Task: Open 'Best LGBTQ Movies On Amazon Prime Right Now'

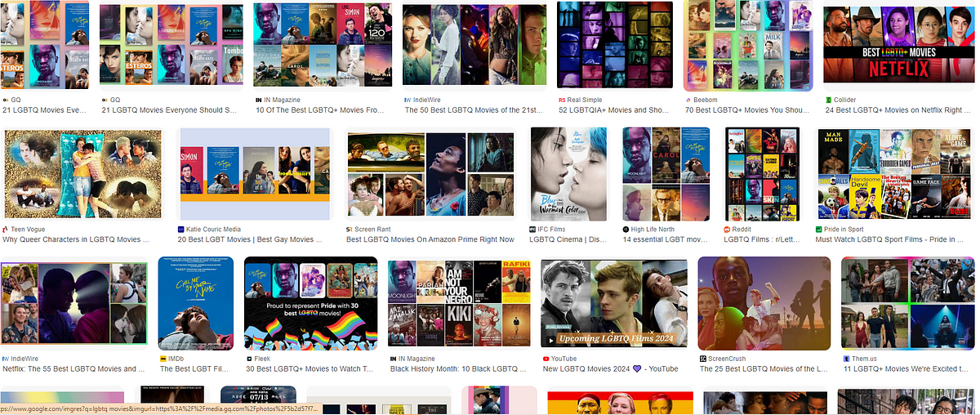Action: [x=430, y=239]
